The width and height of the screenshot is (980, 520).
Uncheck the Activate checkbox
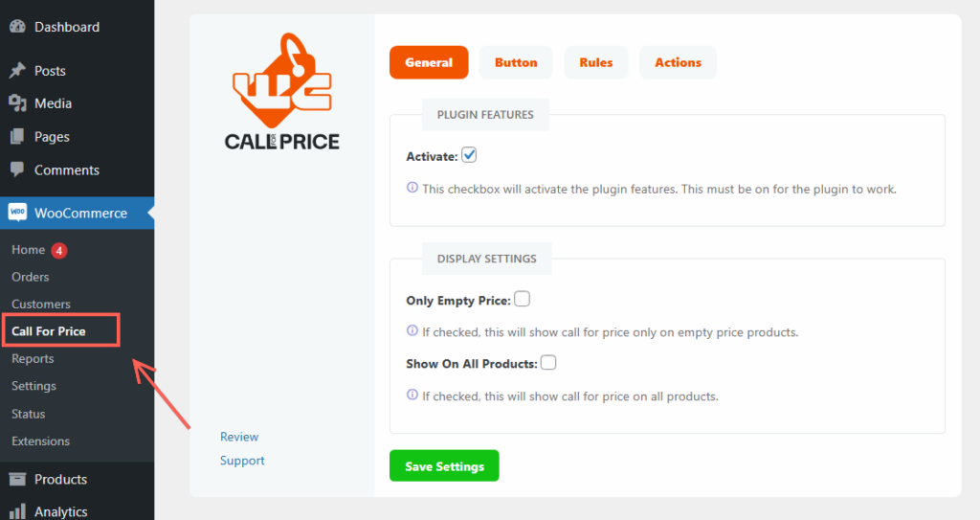coord(469,154)
